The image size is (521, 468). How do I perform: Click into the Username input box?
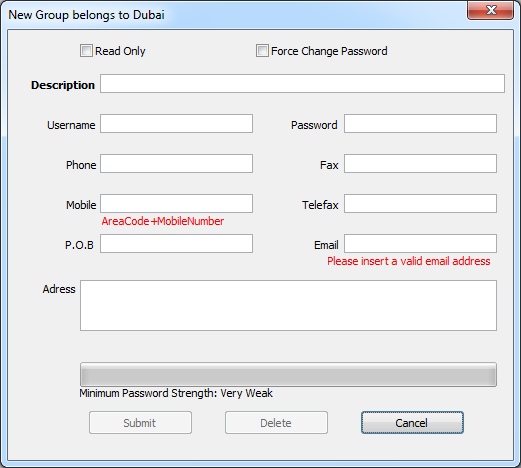(176, 124)
